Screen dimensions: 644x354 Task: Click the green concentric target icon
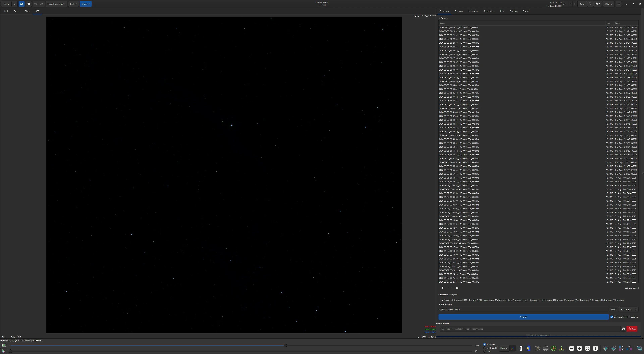[x=554, y=348]
